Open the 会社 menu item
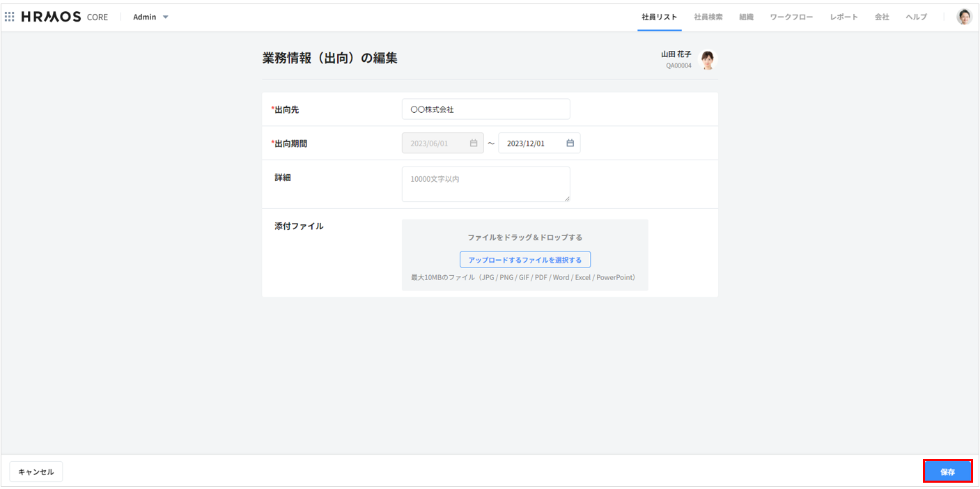This screenshot has width=980, height=489. (882, 17)
